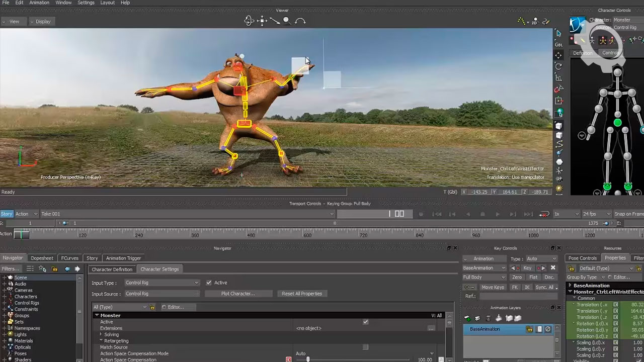Toggle the K key button for Translation .x
This screenshot has width=644, height=362.
615,305
